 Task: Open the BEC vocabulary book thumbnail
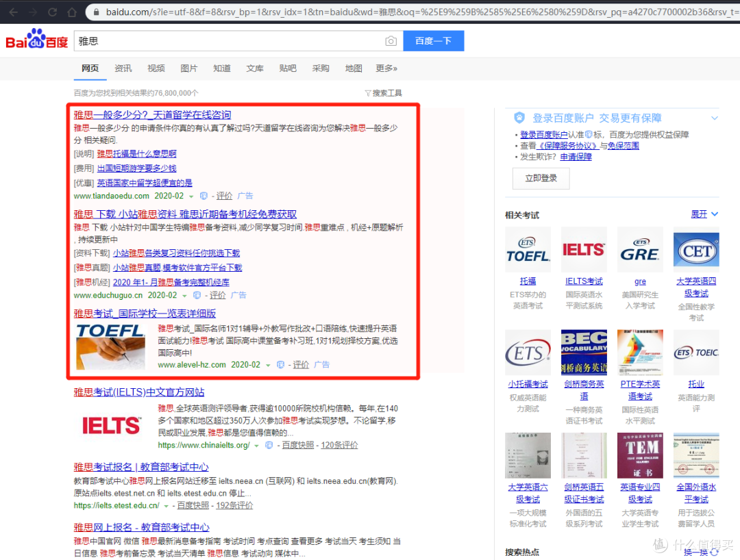(x=584, y=353)
